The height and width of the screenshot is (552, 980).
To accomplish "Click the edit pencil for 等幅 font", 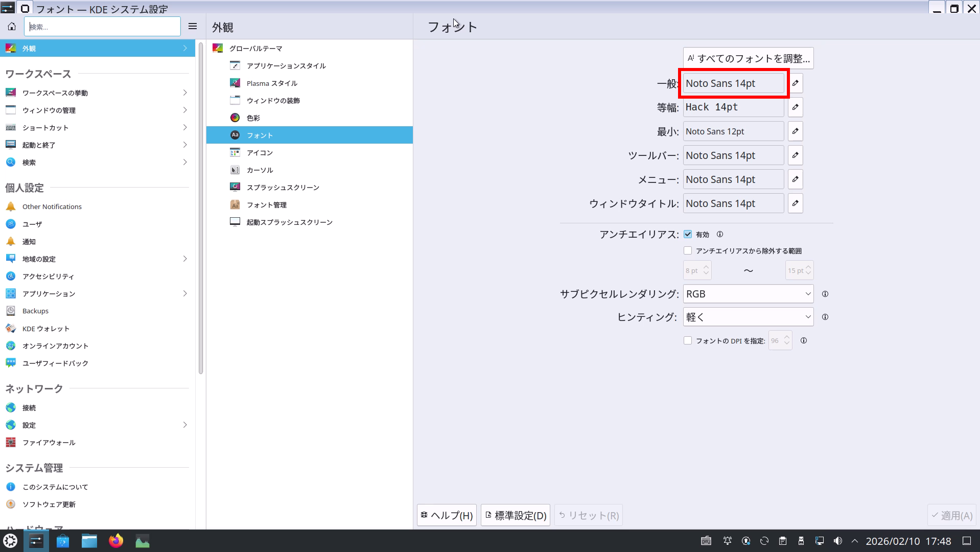I will pos(795,107).
